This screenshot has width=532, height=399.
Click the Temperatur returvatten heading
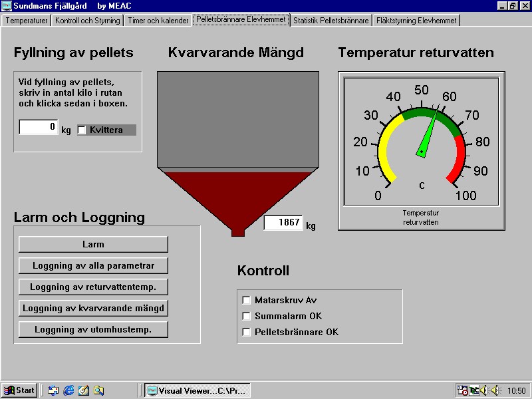pyautogui.click(x=416, y=53)
